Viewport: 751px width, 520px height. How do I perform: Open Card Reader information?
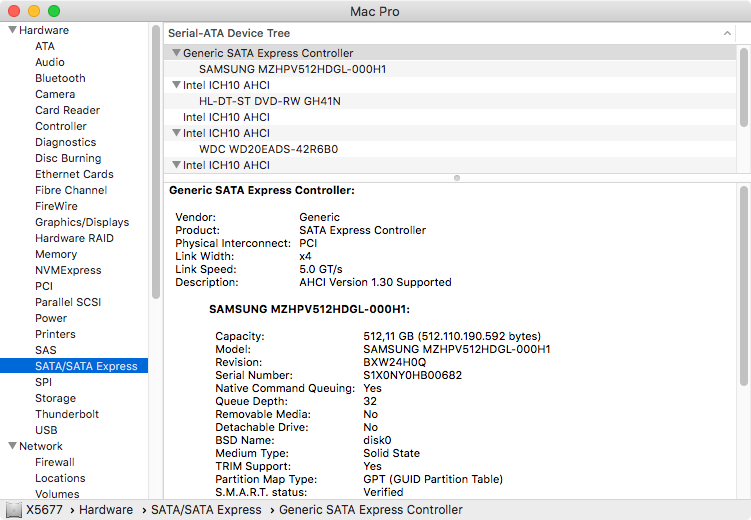pos(68,110)
